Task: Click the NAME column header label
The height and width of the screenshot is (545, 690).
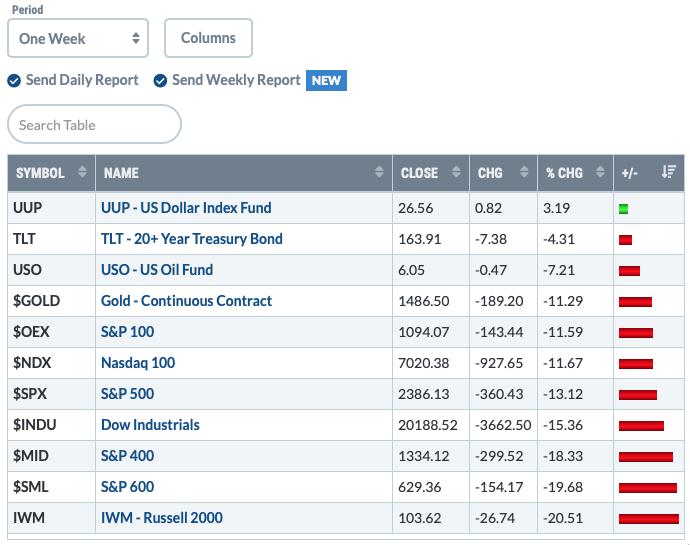Action: click(121, 173)
